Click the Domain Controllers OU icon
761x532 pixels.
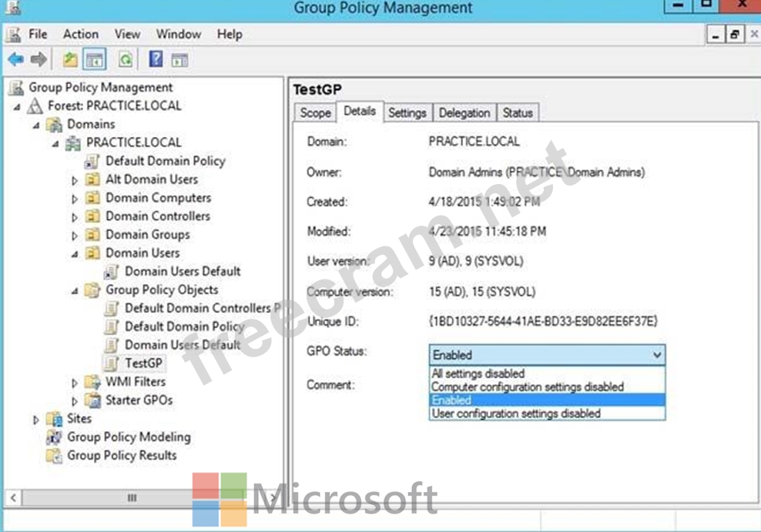pyautogui.click(x=92, y=216)
